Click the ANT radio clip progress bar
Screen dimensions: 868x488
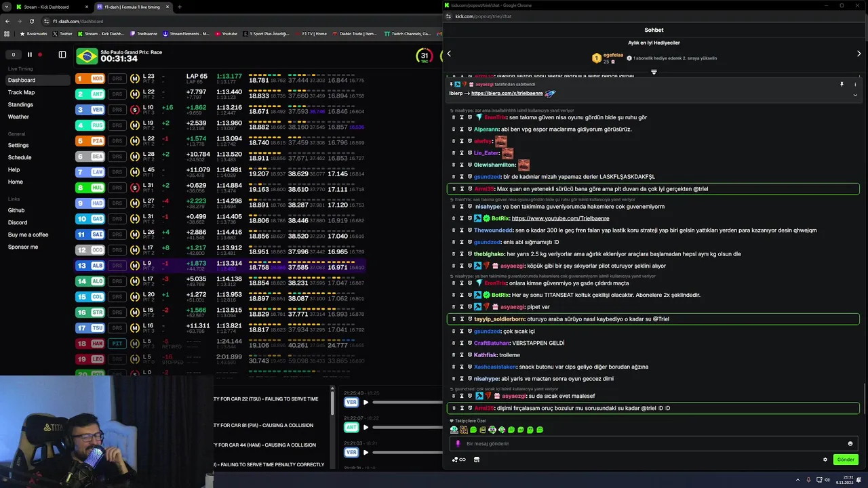pyautogui.click(x=408, y=427)
